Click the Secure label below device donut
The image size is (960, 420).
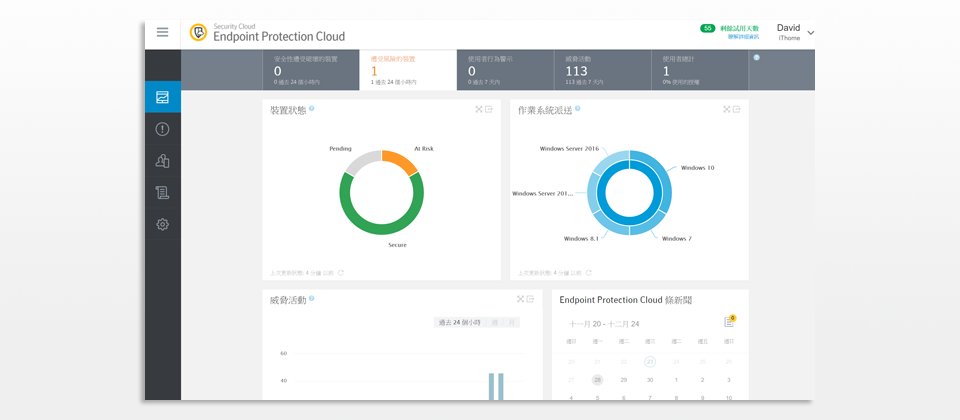pos(397,245)
